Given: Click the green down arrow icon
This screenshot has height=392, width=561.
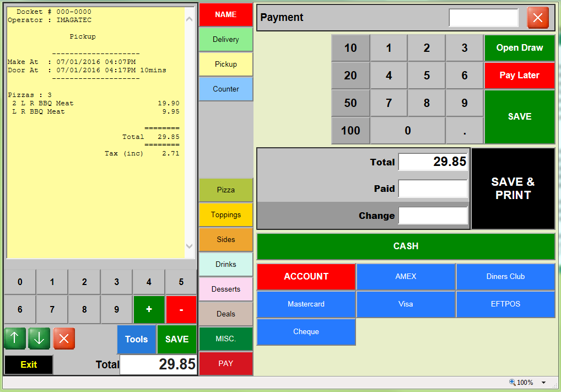Looking at the screenshot, I should point(39,339).
